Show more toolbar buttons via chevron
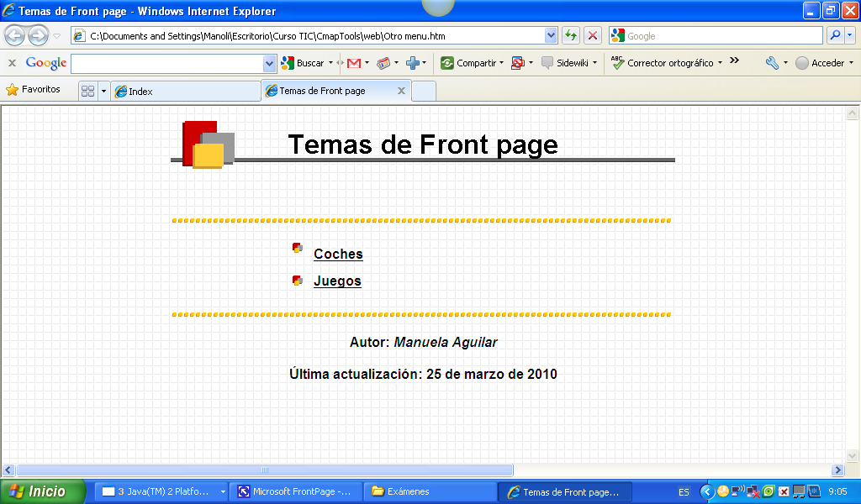The image size is (861, 504). 734,60
